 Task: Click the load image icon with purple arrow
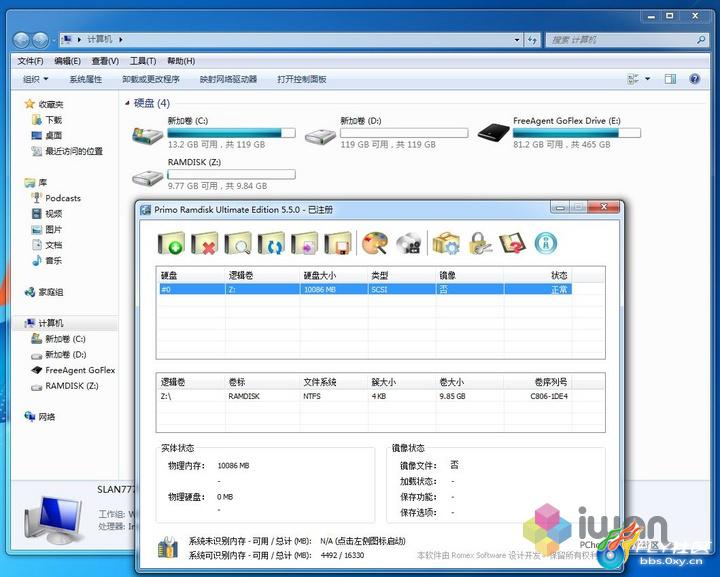[304, 243]
